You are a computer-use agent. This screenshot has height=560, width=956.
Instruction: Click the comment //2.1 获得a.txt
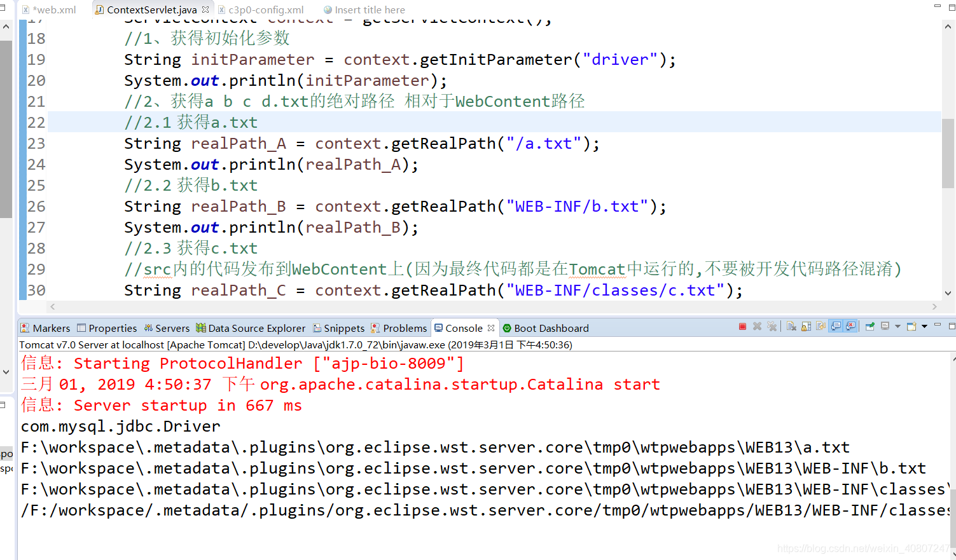[191, 122]
